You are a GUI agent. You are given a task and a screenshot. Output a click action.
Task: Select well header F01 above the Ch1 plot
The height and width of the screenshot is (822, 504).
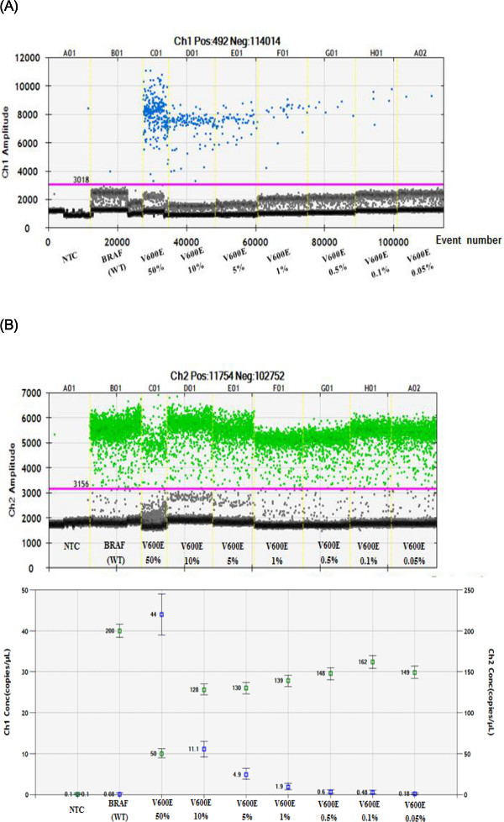click(x=282, y=53)
